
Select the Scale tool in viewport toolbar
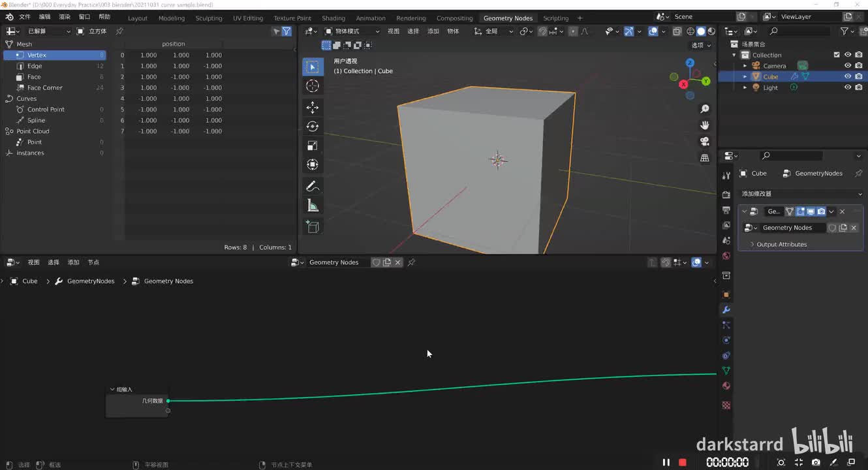pyautogui.click(x=313, y=146)
